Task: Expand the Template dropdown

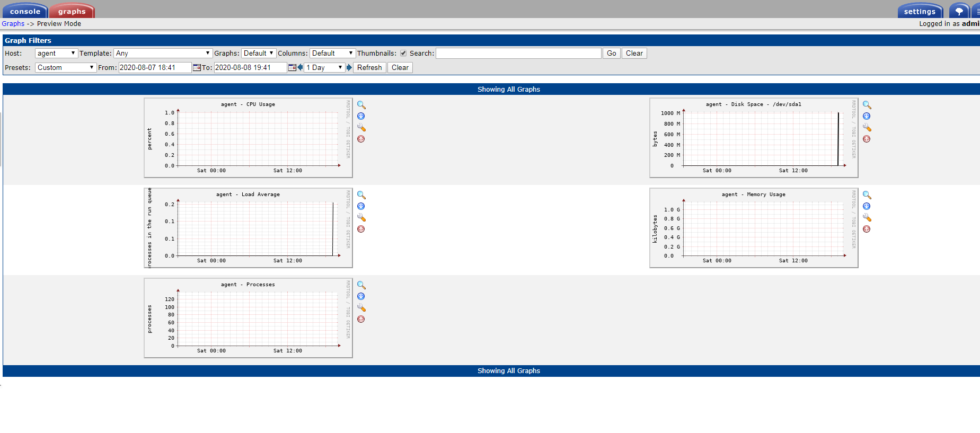Action: click(x=163, y=54)
